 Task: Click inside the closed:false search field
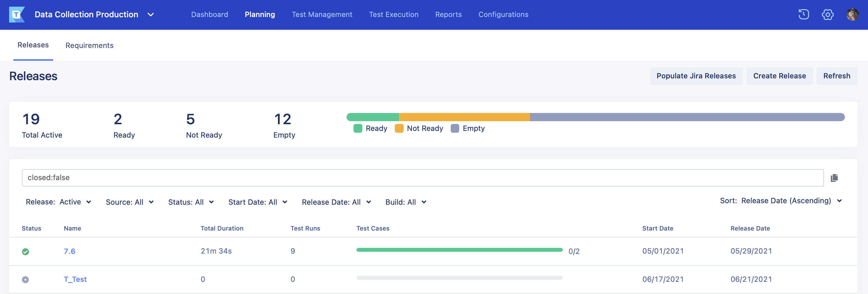(x=202, y=178)
